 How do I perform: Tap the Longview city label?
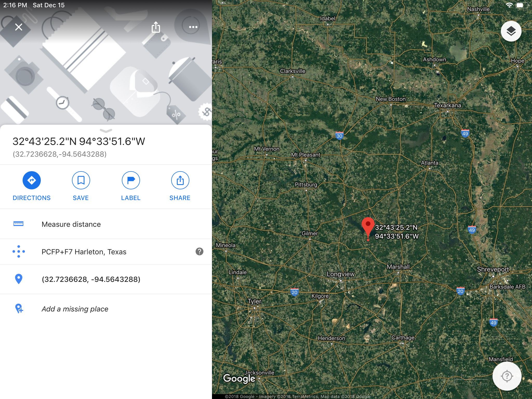[340, 274]
